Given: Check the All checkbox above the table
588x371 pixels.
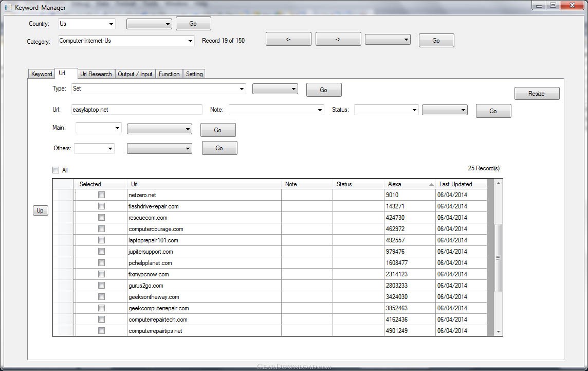Looking at the screenshot, I should point(56,170).
